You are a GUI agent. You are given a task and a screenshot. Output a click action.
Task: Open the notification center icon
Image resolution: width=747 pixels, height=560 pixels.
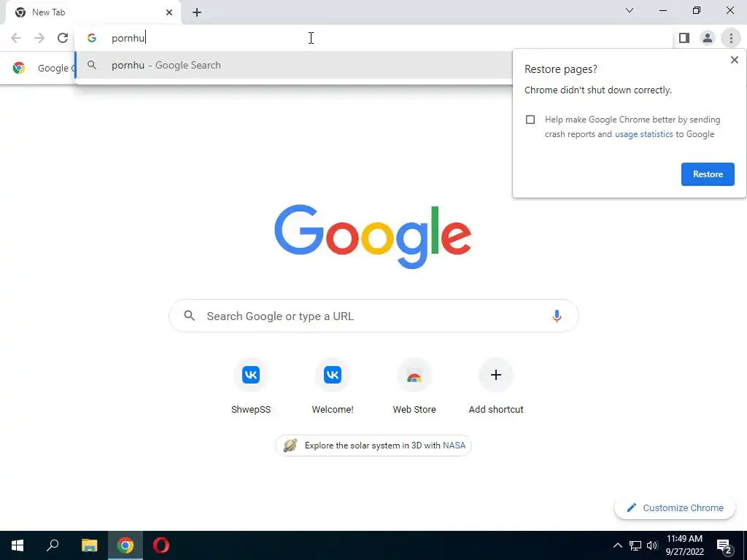(724, 545)
